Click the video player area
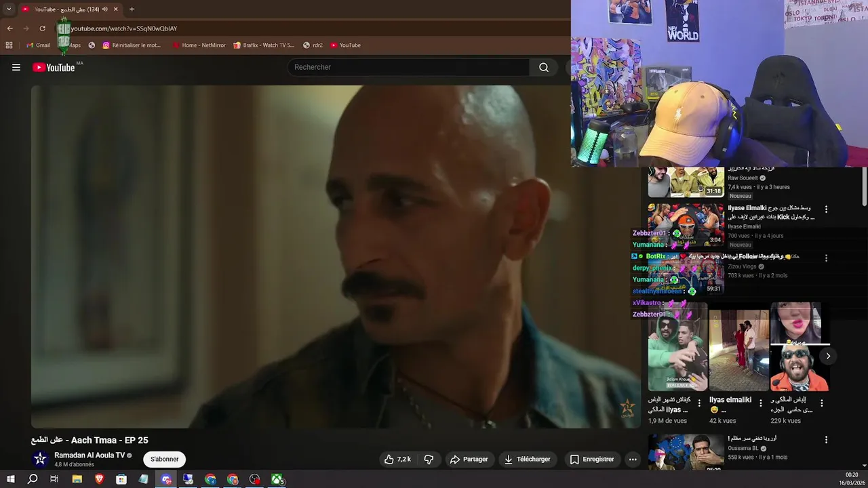868x488 pixels. coord(336,256)
